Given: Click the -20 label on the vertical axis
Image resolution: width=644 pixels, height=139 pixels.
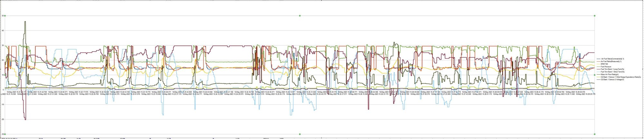Looking at the screenshot, I should [2, 119].
